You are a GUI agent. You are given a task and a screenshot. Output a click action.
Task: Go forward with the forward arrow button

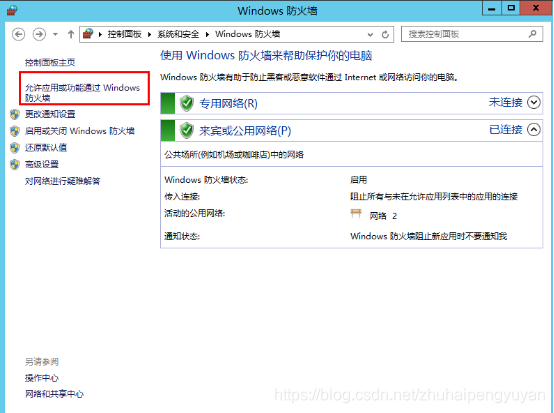[x=39, y=34]
